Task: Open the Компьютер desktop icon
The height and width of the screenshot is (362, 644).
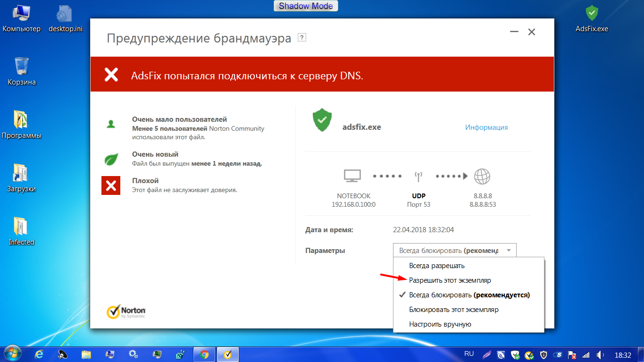Action: pyautogui.click(x=22, y=19)
